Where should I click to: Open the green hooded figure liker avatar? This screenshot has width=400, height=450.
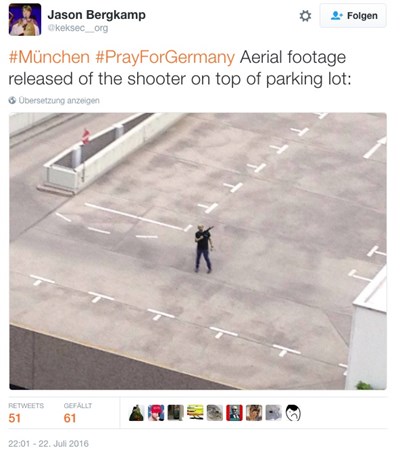[136, 413]
